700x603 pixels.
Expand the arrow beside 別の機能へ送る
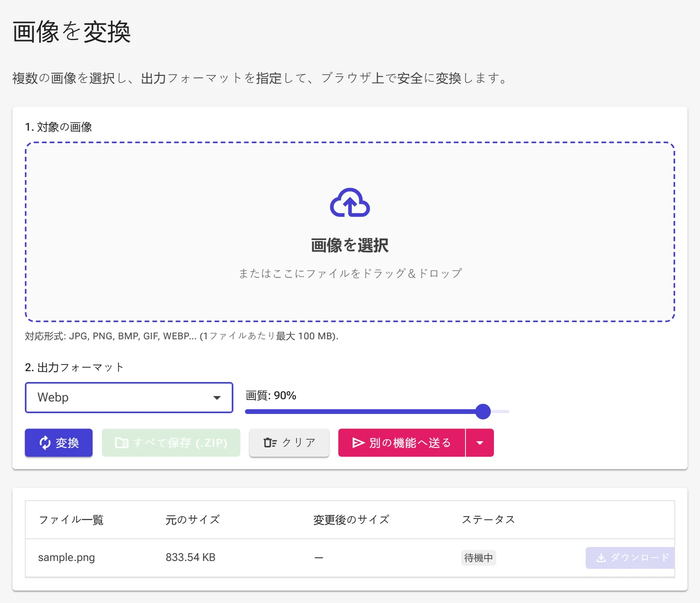click(480, 442)
